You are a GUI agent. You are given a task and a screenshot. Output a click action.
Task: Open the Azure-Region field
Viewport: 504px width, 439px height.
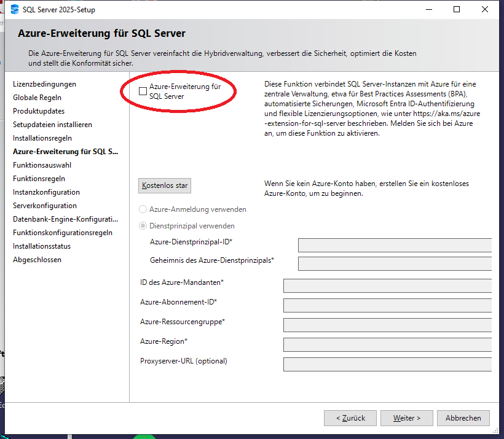click(x=387, y=344)
